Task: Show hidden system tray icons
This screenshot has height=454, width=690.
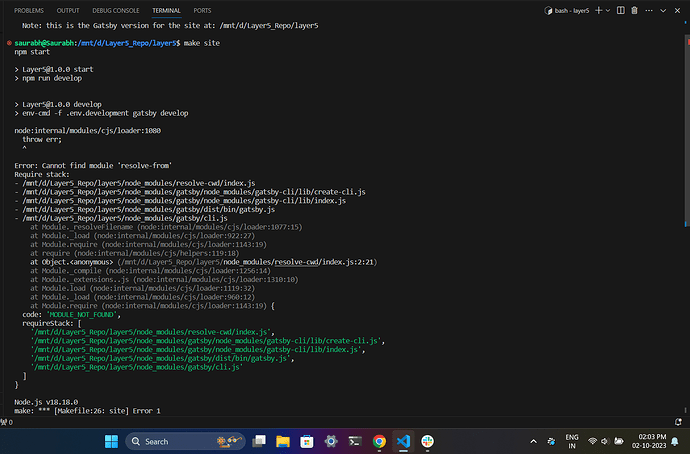Action: point(533,441)
